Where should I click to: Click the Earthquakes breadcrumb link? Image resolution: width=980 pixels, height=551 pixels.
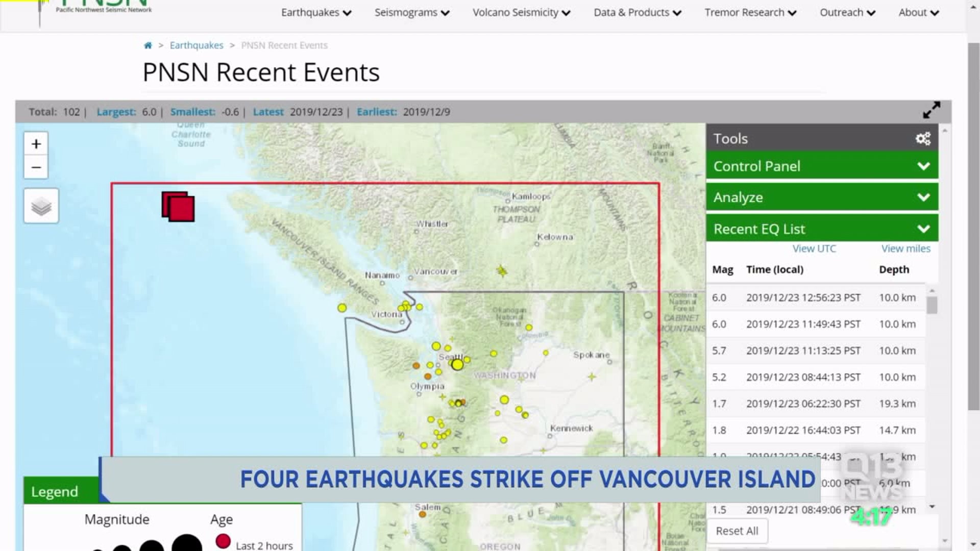[x=197, y=45]
